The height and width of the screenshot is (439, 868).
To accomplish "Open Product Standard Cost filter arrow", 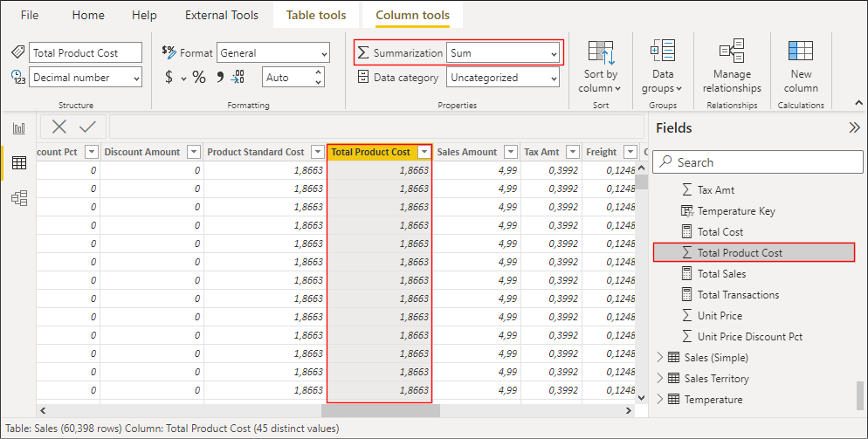I will pyautogui.click(x=318, y=152).
